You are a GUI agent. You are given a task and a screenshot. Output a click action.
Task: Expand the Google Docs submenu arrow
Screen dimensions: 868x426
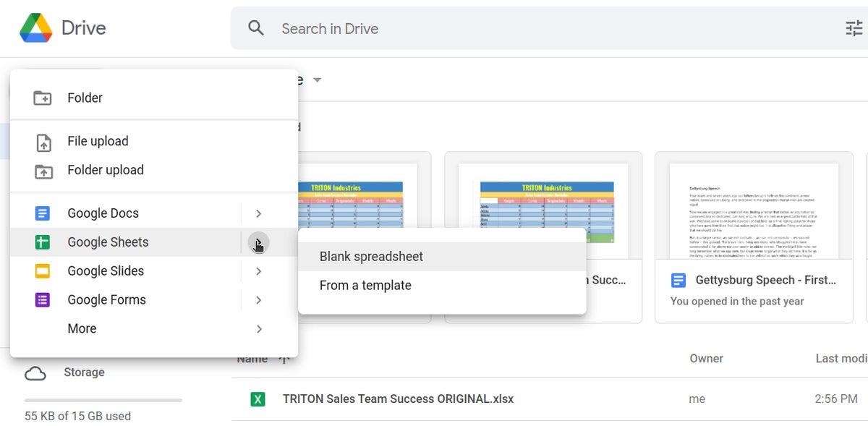click(x=258, y=213)
